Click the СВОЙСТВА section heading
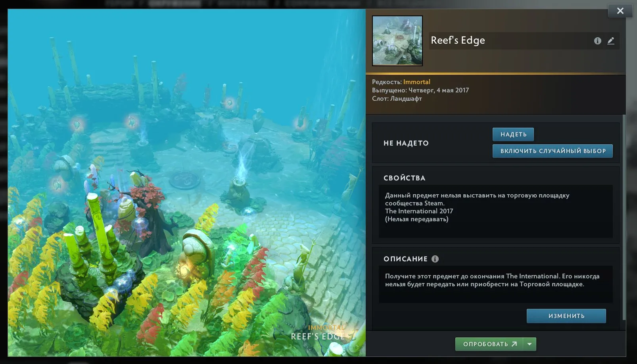This screenshot has width=637, height=364. pyautogui.click(x=405, y=178)
